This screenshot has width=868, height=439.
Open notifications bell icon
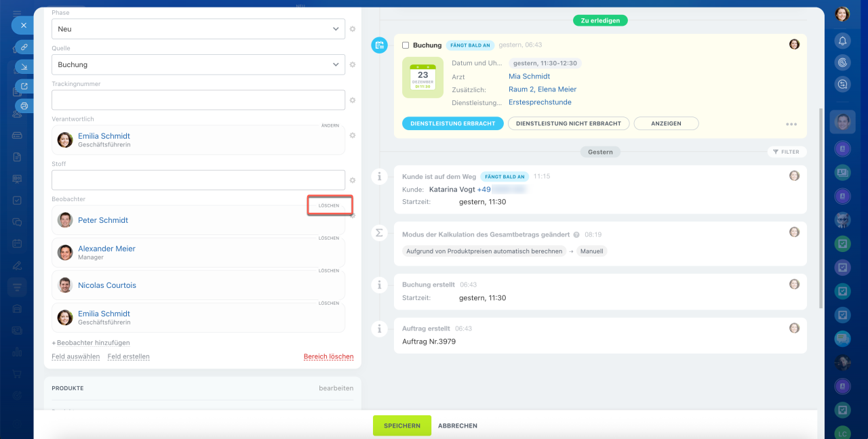tap(842, 41)
